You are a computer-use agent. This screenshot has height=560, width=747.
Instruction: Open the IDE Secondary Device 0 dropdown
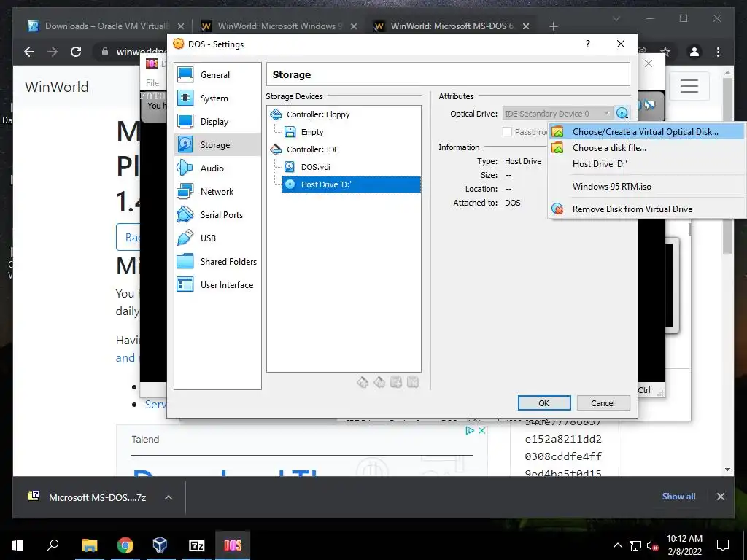[557, 114]
